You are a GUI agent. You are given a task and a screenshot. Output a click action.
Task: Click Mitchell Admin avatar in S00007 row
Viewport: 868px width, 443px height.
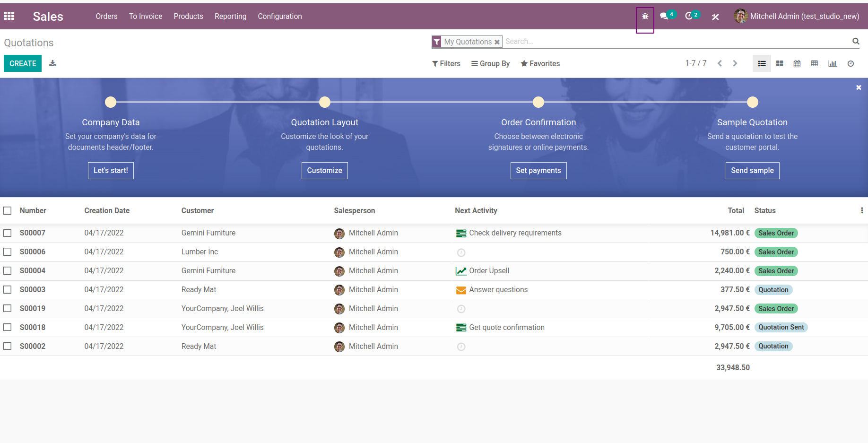339,234
